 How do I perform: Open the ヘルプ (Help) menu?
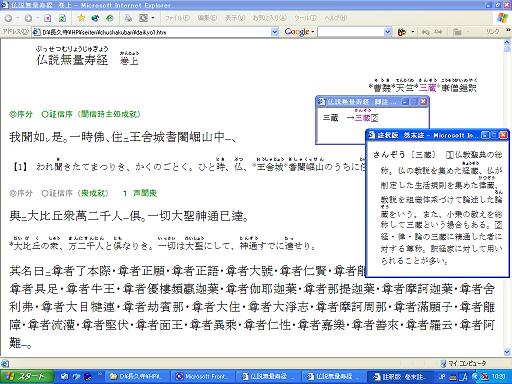(x=336, y=18)
